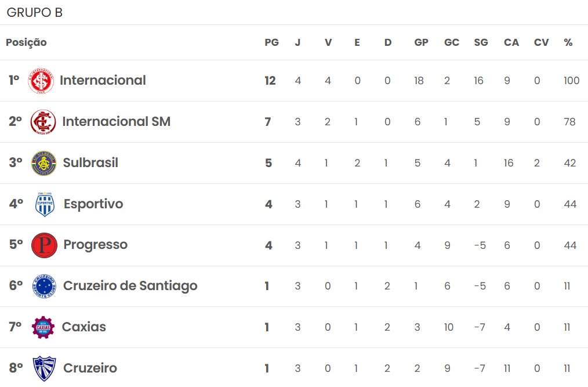Click the Esportivo team name
The height and width of the screenshot is (387, 588).
coord(93,204)
